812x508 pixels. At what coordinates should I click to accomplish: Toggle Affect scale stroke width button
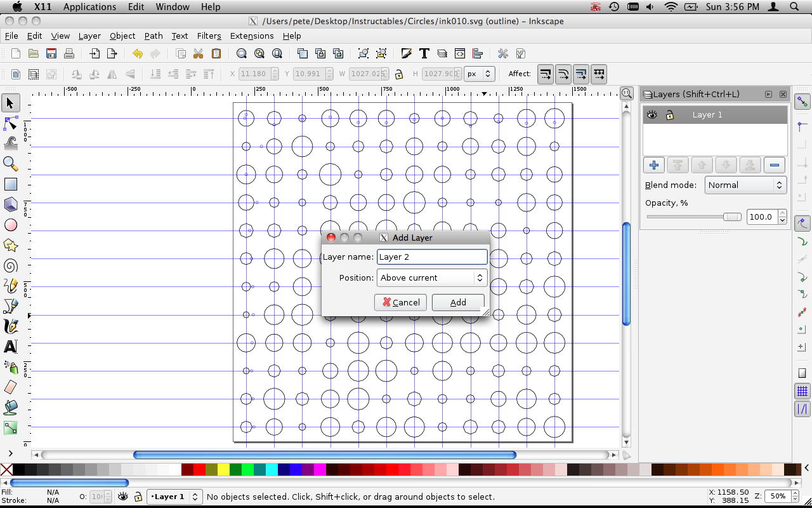click(546, 74)
